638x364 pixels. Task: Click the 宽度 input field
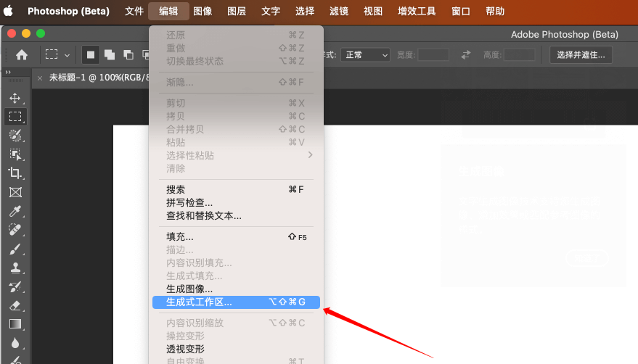433,55
